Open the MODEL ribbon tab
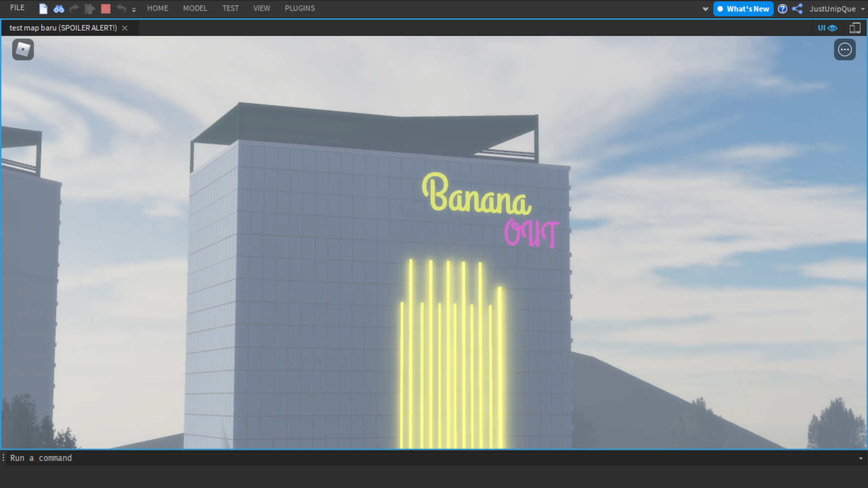 pos(195,8)
